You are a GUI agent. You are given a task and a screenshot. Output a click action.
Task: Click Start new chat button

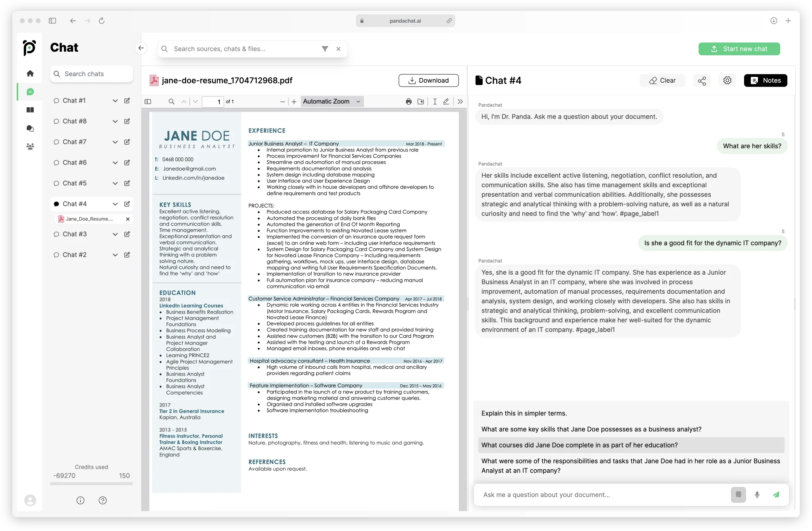pos(739,49)
